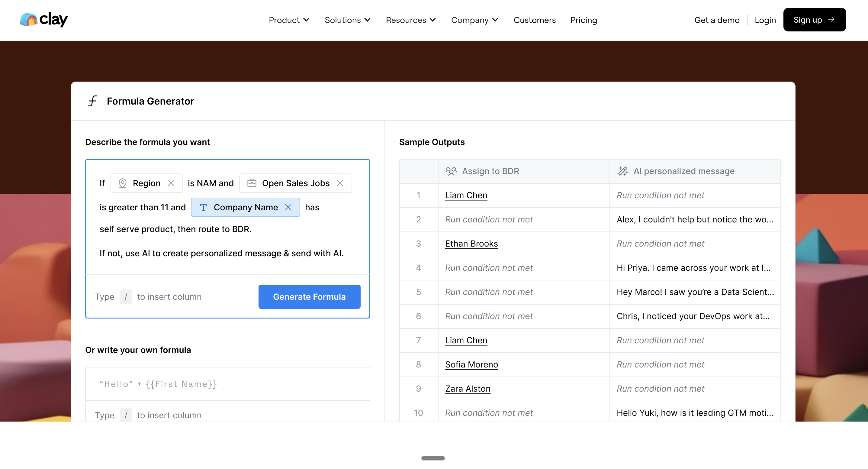Click the Assign to BDR people icon

click(451, 171)
